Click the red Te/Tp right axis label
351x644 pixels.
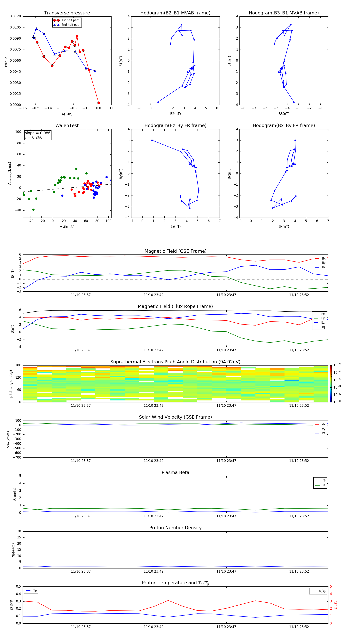(x=336, y=605)
